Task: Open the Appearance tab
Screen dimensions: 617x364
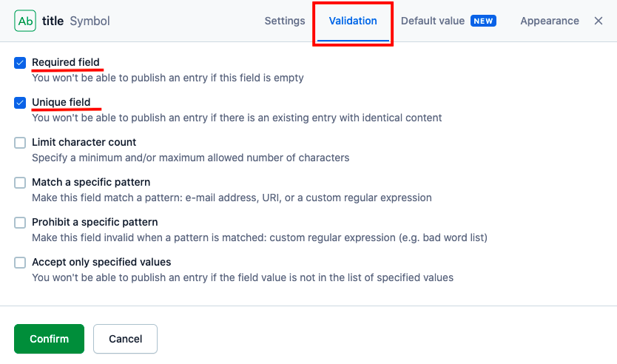Action: [550, 21]
